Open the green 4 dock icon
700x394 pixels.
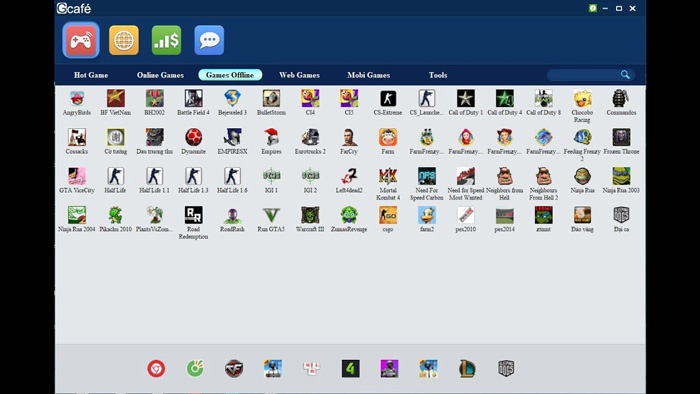[x=350, y=369]
